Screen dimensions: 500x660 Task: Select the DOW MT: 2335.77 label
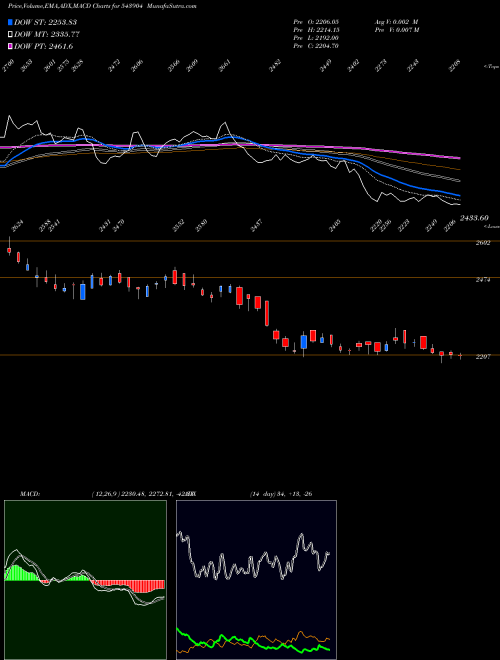point(47,34)
